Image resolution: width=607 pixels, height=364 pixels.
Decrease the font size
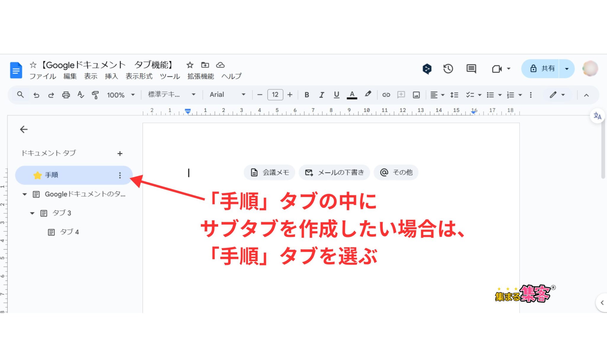click(x=260, y=95)
